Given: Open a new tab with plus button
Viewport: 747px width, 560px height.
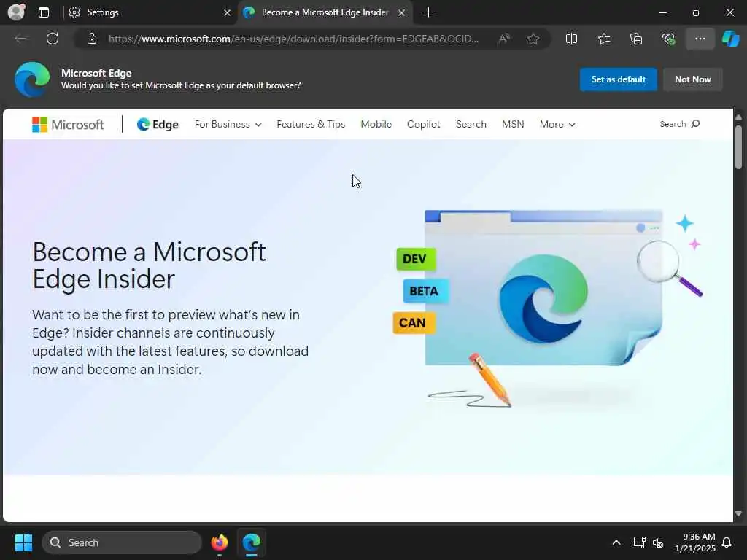Looking at the screenshot, I should (428, 12).
